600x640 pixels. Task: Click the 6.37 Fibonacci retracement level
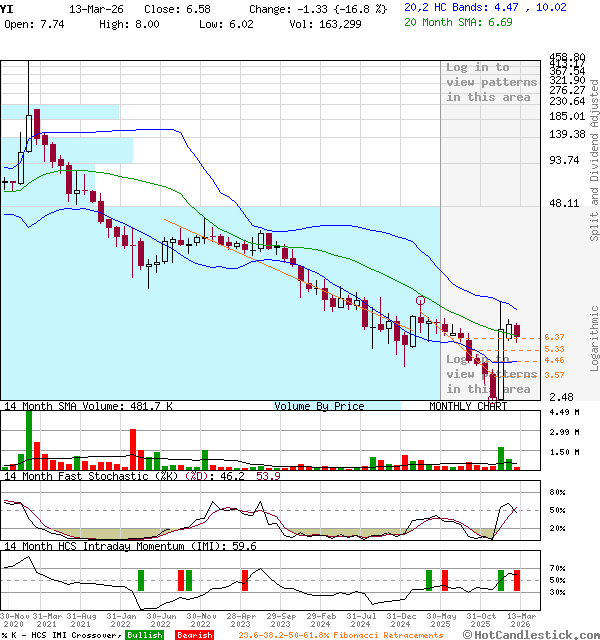tap(554, 337)
